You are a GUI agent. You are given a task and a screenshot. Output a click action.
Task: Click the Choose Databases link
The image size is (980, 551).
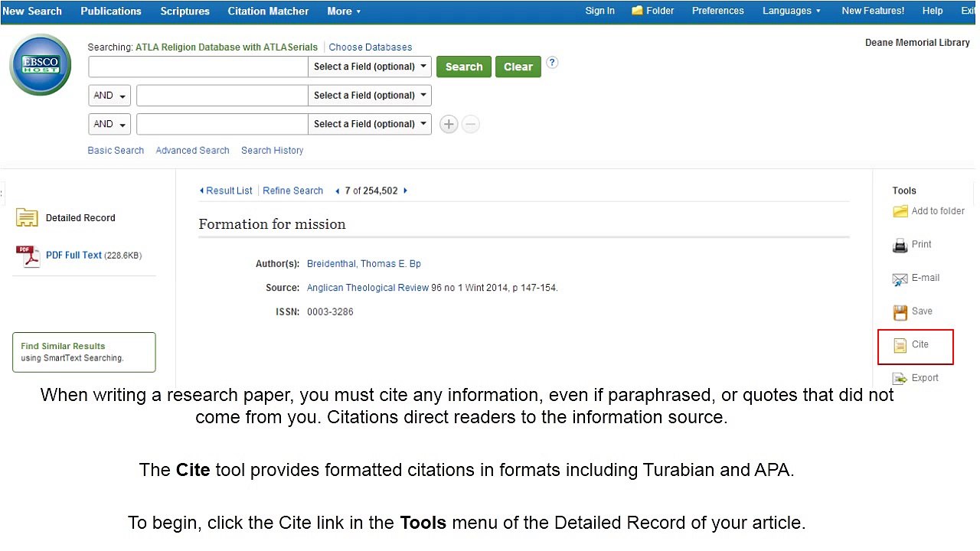(x=371, y=47)
